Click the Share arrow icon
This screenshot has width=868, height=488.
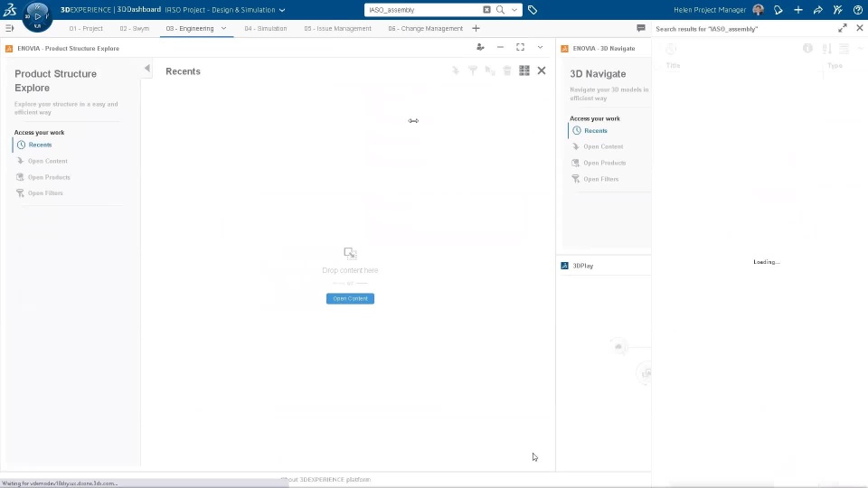point(818,10)
